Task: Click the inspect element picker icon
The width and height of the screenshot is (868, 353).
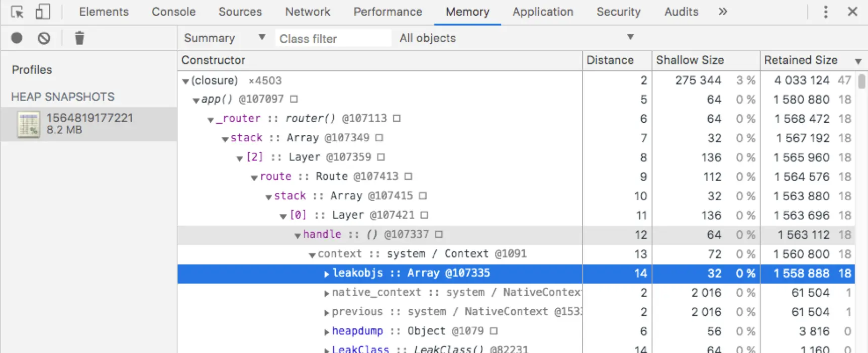Action: 17,12
